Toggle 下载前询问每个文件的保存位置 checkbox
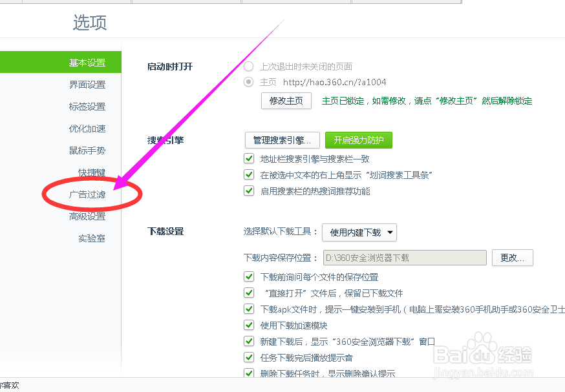The image size is (565, 392). [249, 276]
